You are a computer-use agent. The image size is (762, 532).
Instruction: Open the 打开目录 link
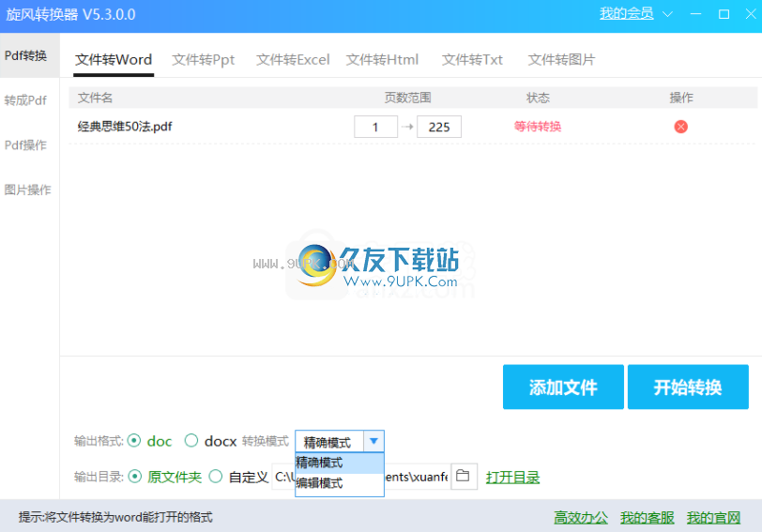[x=512, y=477]
